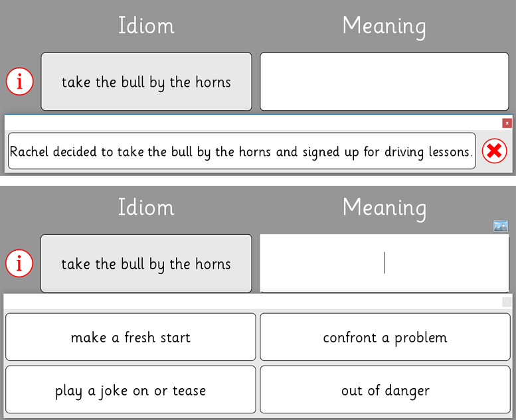Click the picture icon above the Meaning field
The height and width of the screenshot is (420, 516).
pos(501,226)
